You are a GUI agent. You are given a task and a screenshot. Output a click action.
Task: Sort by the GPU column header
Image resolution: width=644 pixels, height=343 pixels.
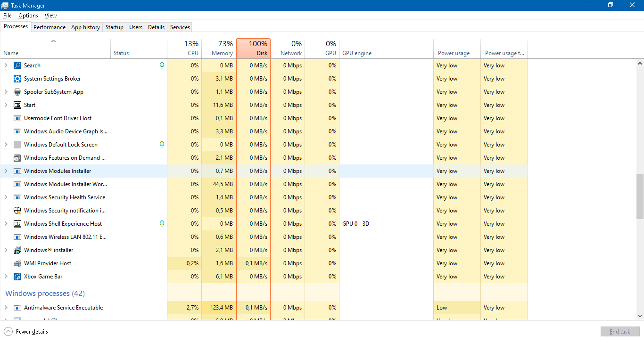[x=322, y=48]
